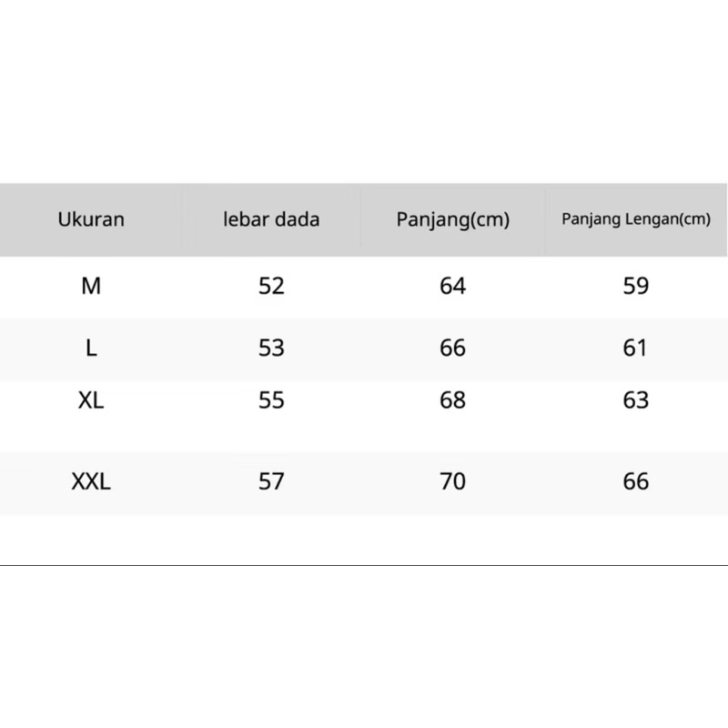Select sleeve length value 61
This screenshot has height=728, width=728.
click(636, 348)
